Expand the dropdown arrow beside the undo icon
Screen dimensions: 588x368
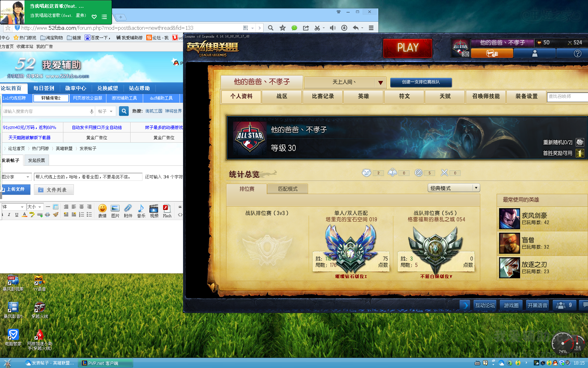click(362, 28)
